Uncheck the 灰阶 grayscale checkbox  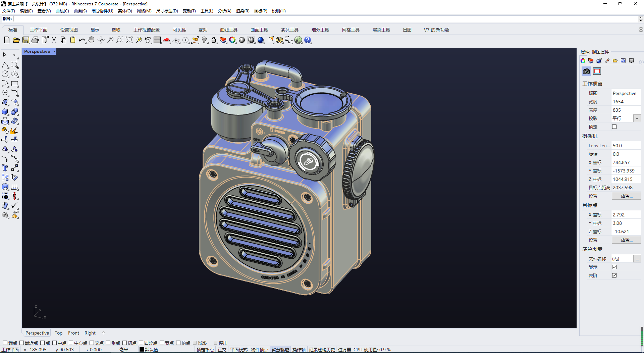pos(614,275)
